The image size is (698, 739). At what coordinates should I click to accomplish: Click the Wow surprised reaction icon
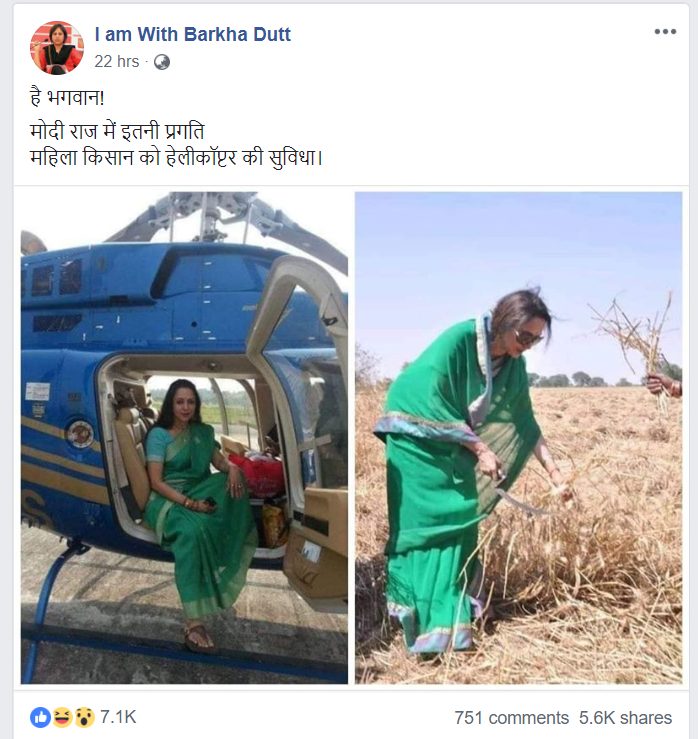coord(84,717)
